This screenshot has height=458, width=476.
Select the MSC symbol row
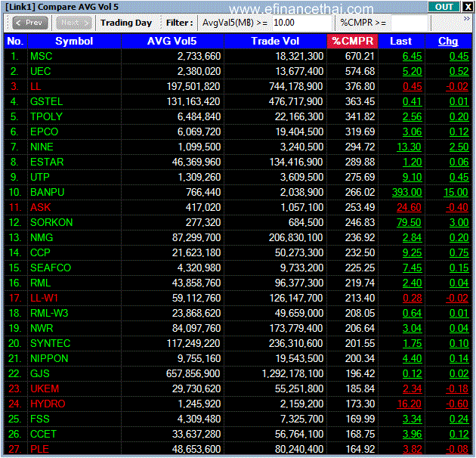(42, 56)
